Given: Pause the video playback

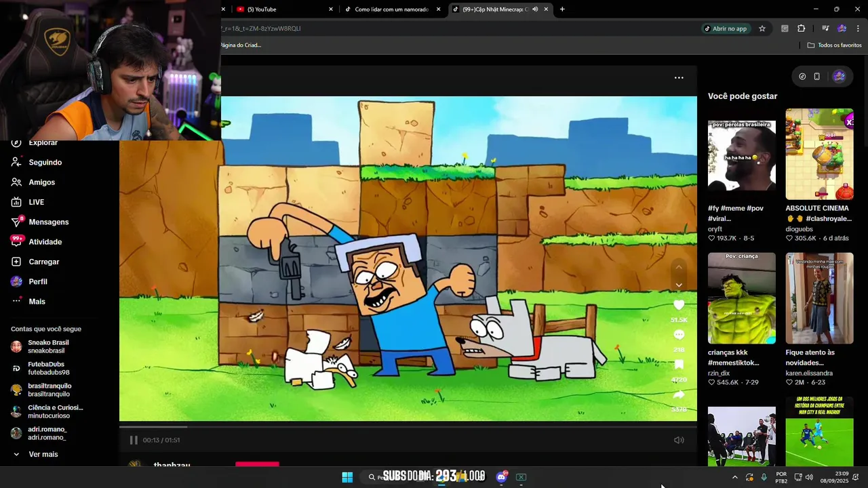Looking at the screenshot, I should coord(134,440).
